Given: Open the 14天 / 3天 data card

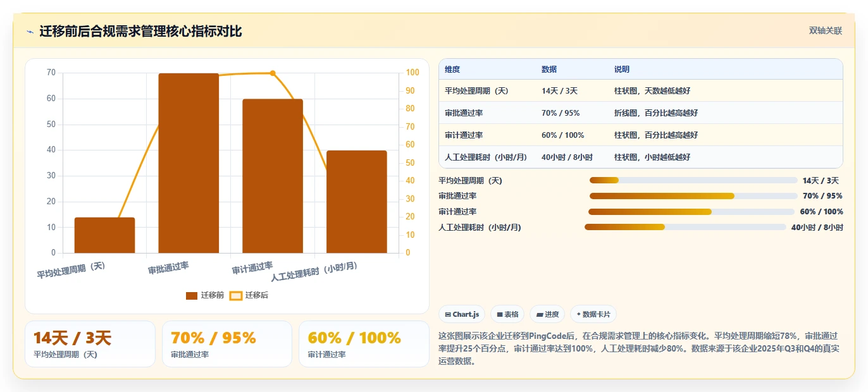Looking at the screenshot, I should coord(90,344).
